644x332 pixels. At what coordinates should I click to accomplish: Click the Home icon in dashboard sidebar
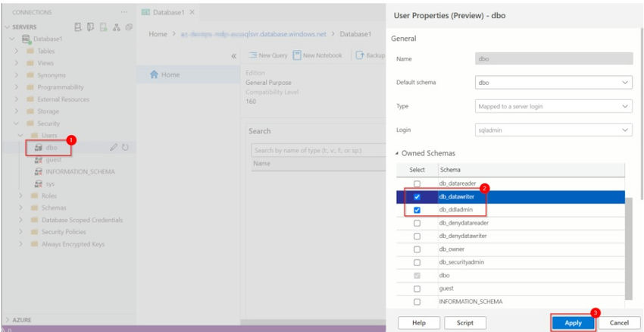[154, 74]
